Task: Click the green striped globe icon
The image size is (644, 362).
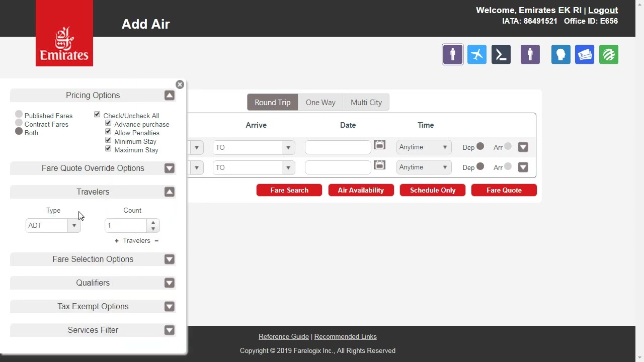Action: pyautogui.click(x=609, y=55)
